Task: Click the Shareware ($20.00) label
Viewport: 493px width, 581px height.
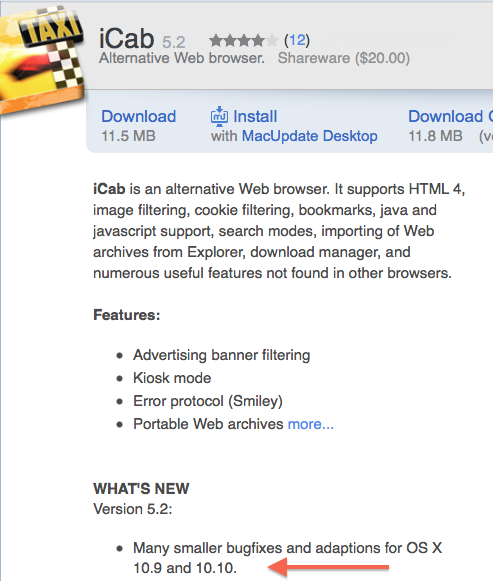Action: [x=344, y=58]
